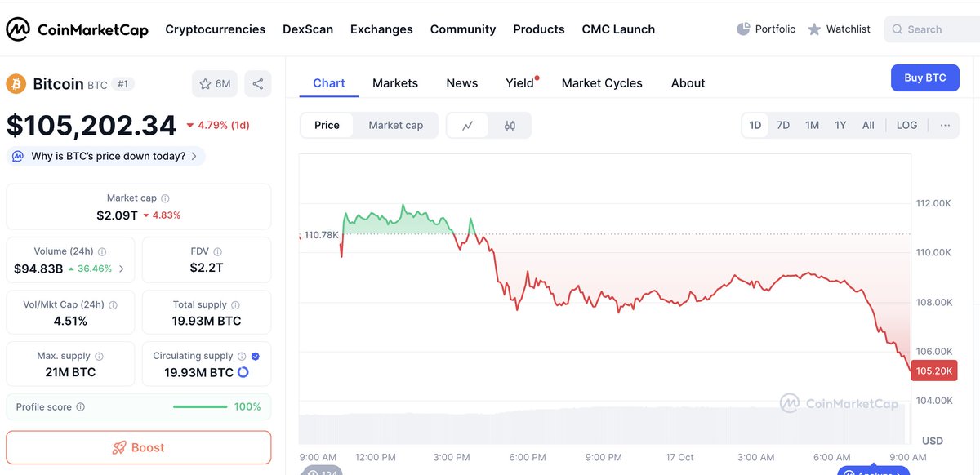
Task: Switch to candlestick chart icon
Action: tap(510, 126)
